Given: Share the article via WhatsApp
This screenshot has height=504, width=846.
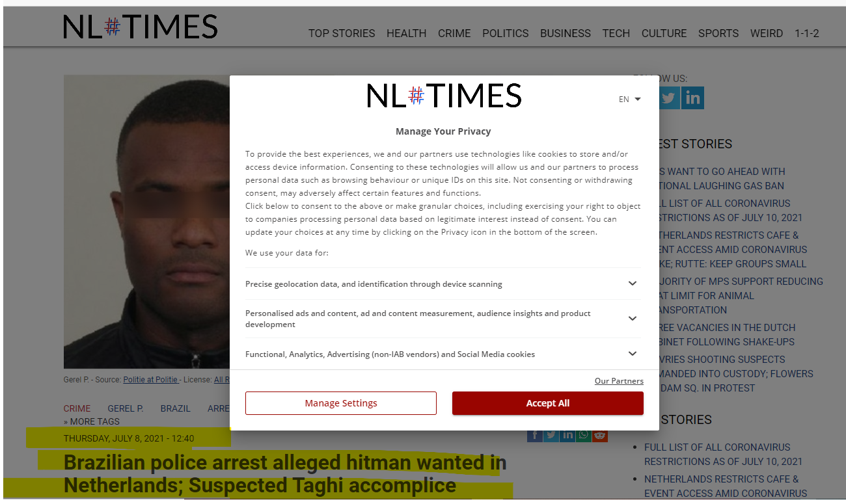Looking at the screenshot, I should click(584, 435).
